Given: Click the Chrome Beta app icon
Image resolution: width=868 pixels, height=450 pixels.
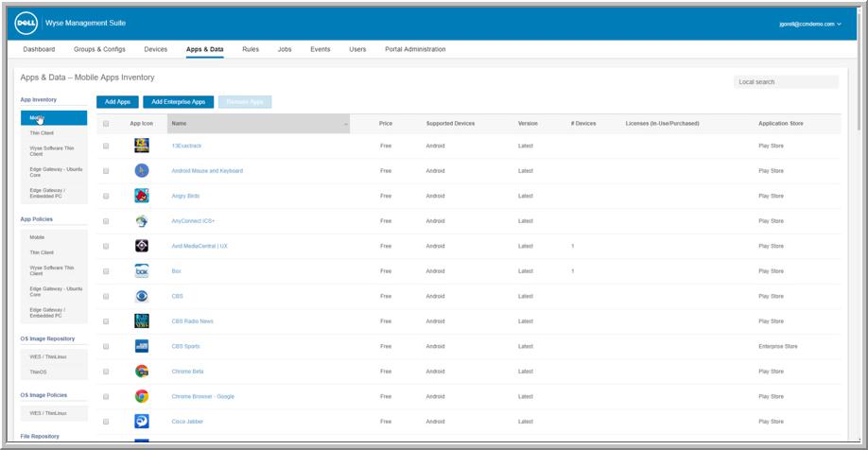Looking at the screenshot, I should click(x=142, y=372).
